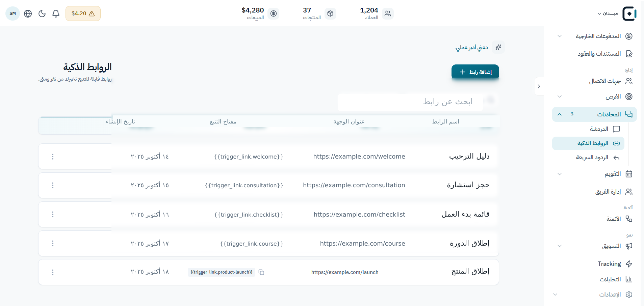Click the sales dollar icon in header

[x=274, y=13]
